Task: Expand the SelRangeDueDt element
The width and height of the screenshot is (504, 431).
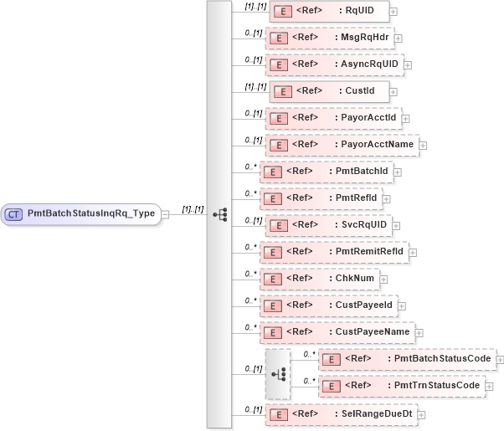Action: (x=421, y=415)
